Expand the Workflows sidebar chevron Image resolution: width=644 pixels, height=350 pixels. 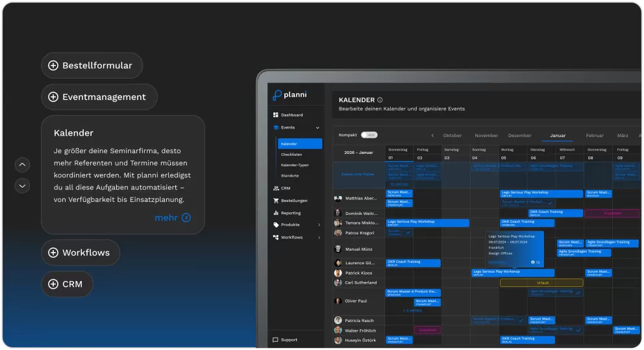319,238
